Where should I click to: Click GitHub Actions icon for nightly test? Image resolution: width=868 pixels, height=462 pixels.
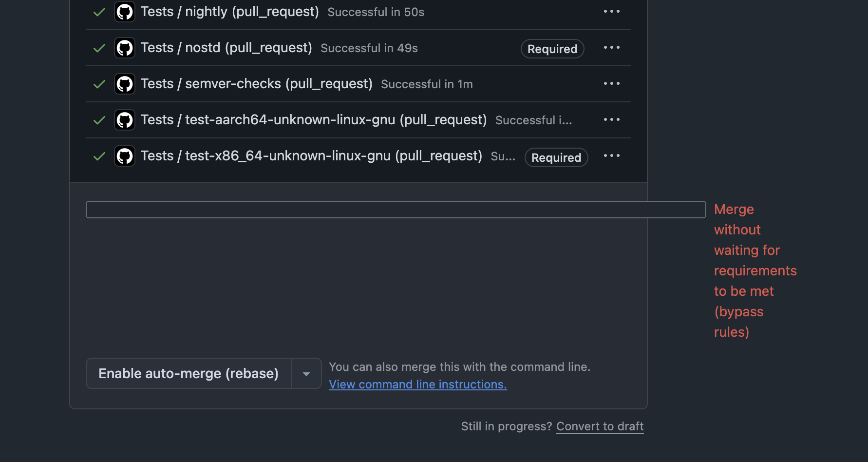[x=125, y=12]
